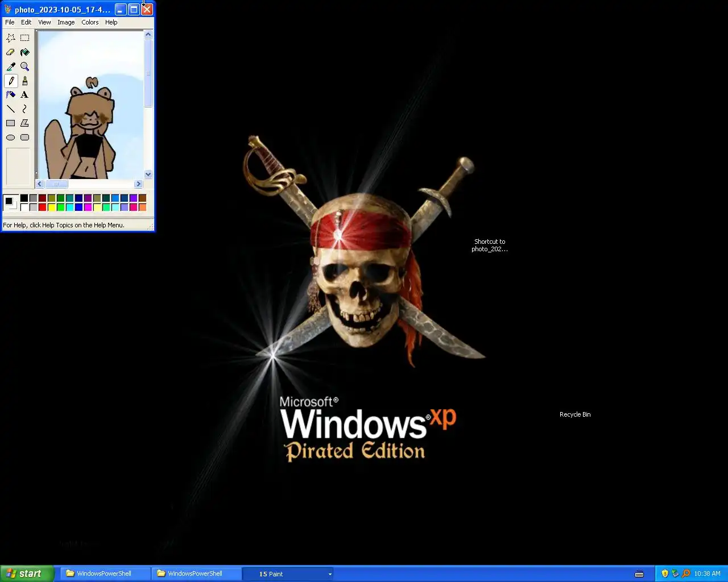This screenshot has width=728, height=582.
Task: Pick the light gray color swatch
Action: (33, 207)
